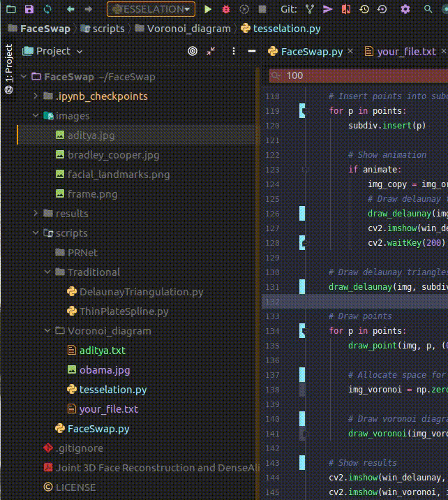Open aditya.txt in the tree
The width and height of the screenshot is (448, 500).
point(103,351)
